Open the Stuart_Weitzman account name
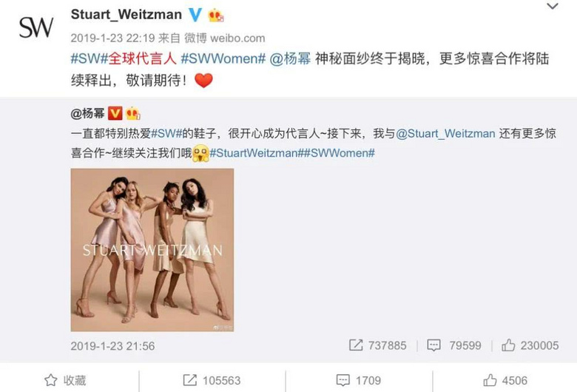This screenshot has width=577, height=392. (126, 15)
